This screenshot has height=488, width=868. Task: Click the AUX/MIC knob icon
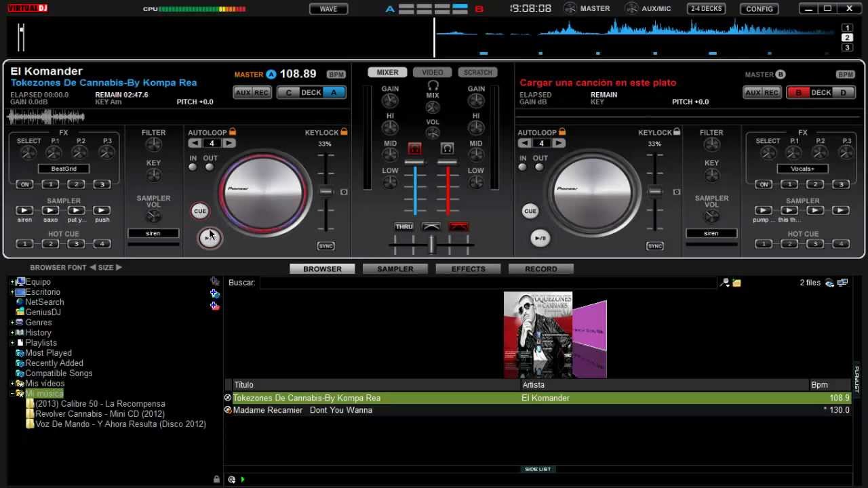click(631, 8)
